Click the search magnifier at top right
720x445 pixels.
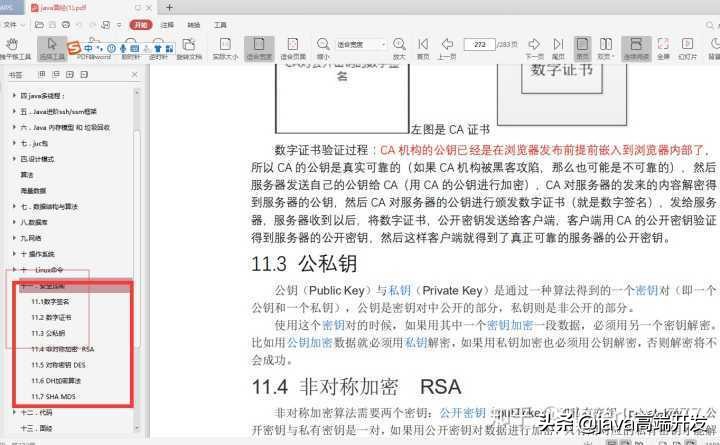tap(710, 25)
